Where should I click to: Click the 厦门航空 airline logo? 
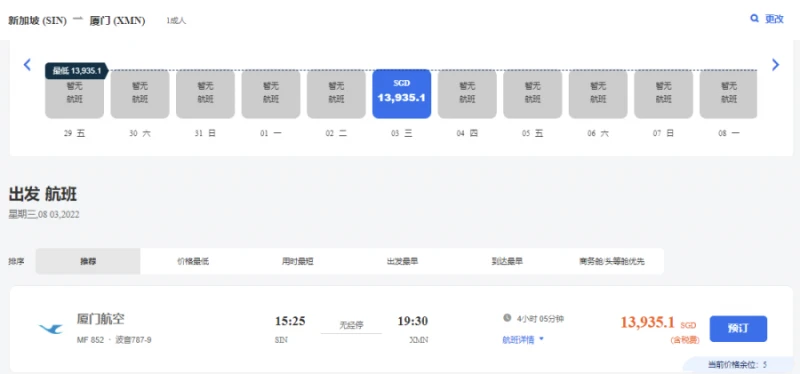[x=51, y=329]
